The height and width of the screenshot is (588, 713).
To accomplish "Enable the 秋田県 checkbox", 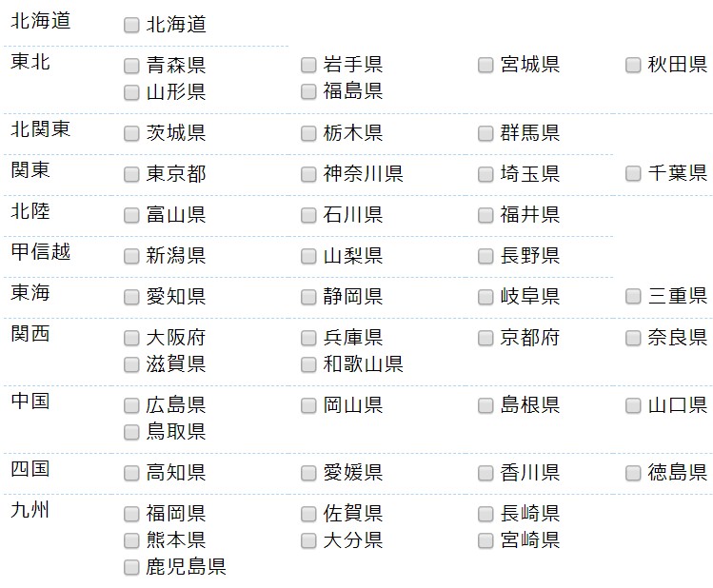I will coord(633,66).
